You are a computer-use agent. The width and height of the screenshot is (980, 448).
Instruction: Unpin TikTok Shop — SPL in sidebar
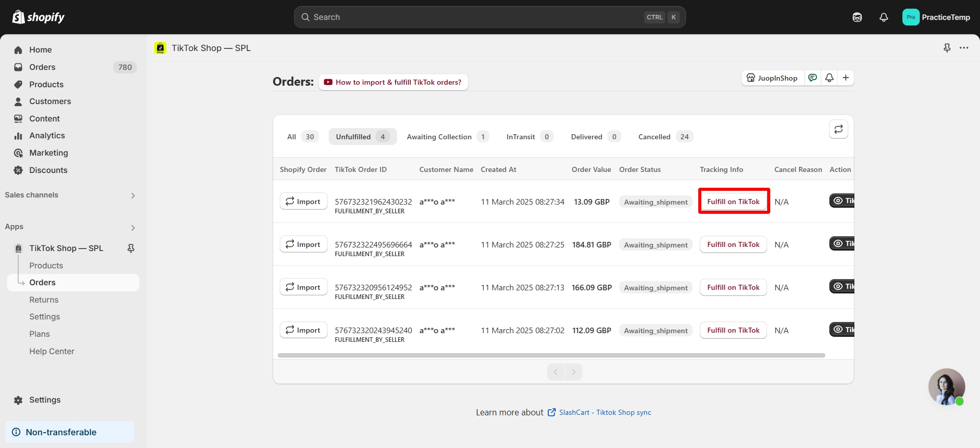click(x=131, y=248)
